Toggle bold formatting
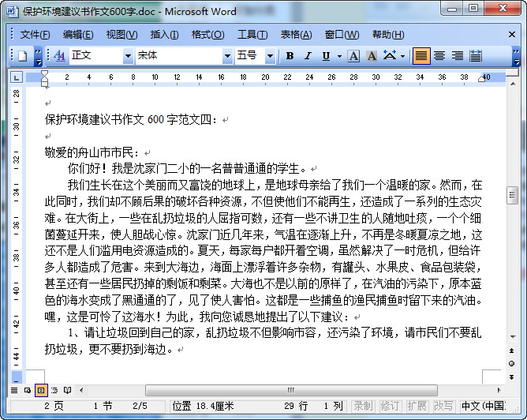Viewport: 527px width, 420px height. [x=290, y=56]
